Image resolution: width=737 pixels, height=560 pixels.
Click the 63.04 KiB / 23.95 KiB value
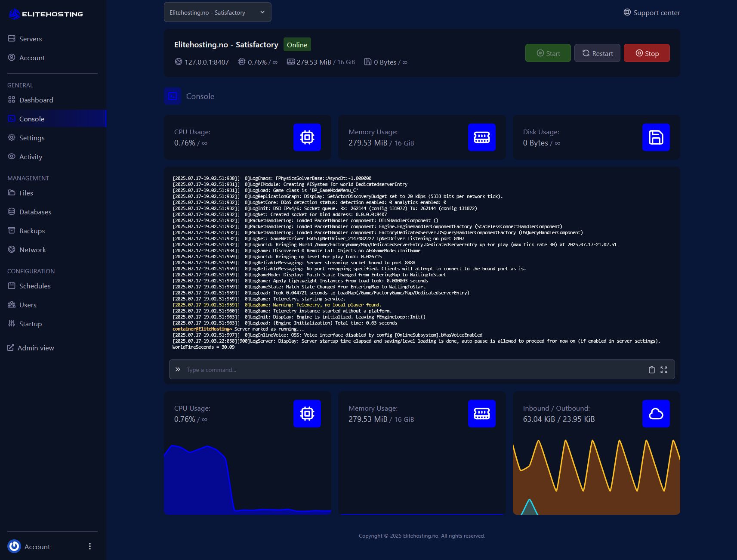(559, 419)
